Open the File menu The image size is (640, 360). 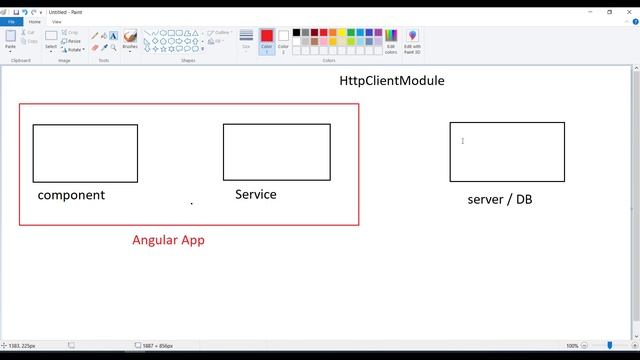tap(11, 22)
